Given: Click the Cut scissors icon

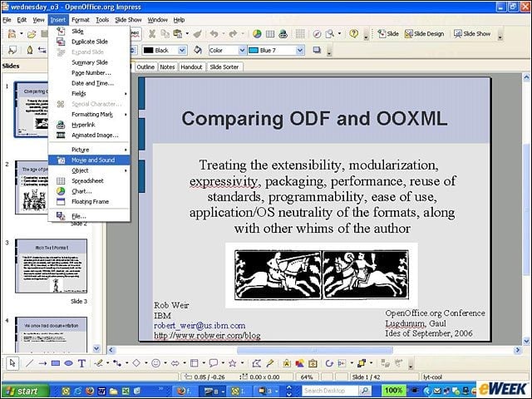Looking at the screenshot, I should 152,33.
